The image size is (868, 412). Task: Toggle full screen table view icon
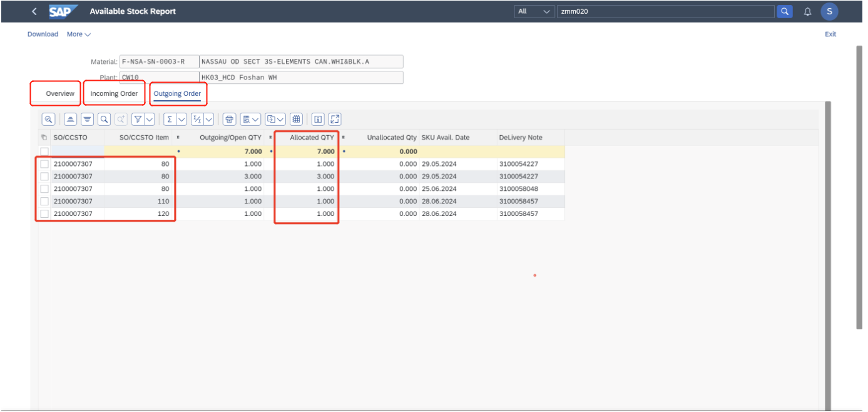point(335,119)
